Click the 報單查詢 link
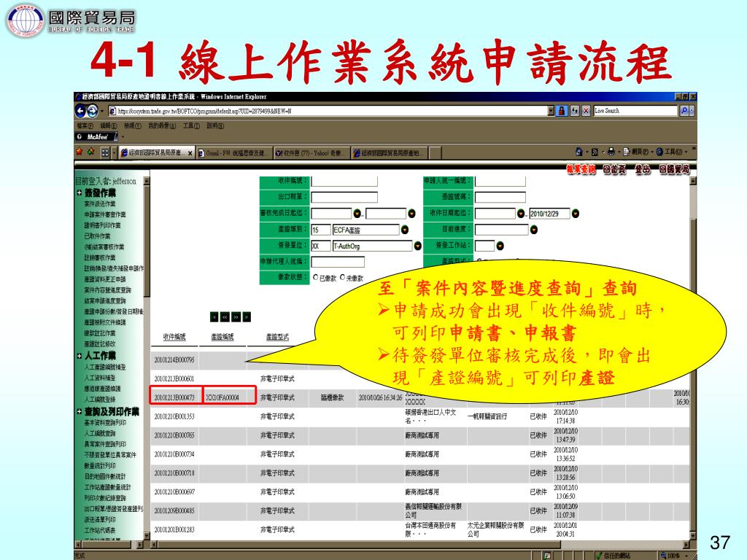This screenshot has width=747, height=560. [581, 169]
